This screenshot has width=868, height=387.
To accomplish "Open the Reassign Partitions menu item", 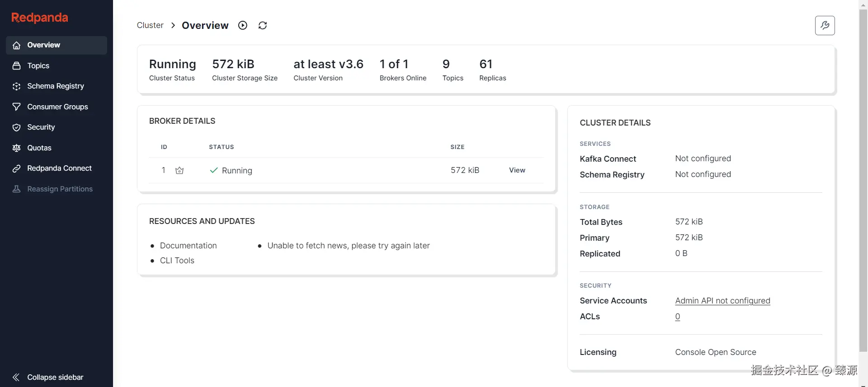I will coord(60,189).
